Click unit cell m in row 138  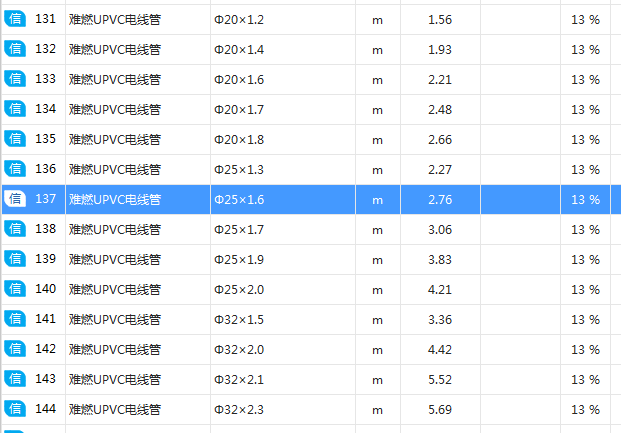tap(378, 229)
